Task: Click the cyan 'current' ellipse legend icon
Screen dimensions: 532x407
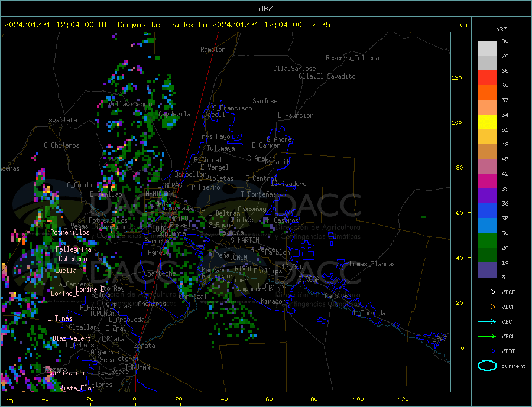Action: (x=487, y=366)
